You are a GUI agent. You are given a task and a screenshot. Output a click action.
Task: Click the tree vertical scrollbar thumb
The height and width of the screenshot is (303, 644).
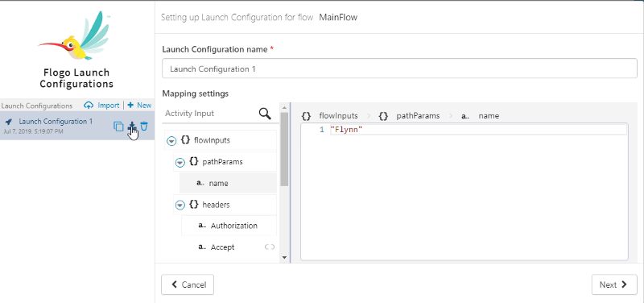click(284, 149)
